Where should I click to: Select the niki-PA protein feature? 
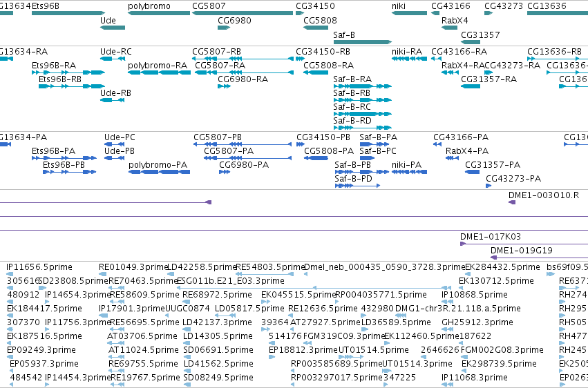pos(409,172)
